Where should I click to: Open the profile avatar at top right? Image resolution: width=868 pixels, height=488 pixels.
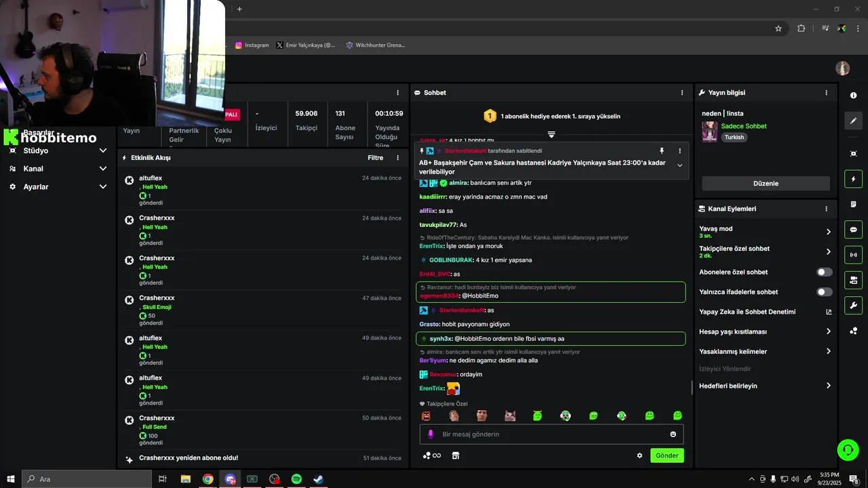[842, 68]
